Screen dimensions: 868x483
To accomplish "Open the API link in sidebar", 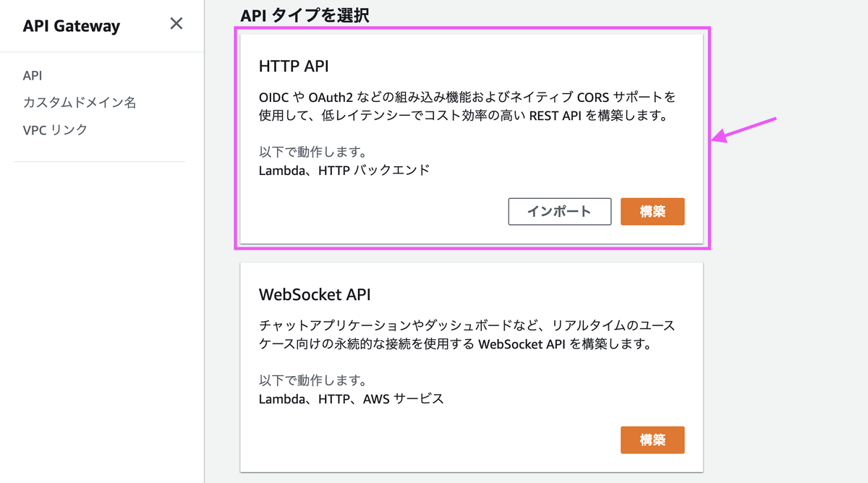I will [x=33, y=75].
